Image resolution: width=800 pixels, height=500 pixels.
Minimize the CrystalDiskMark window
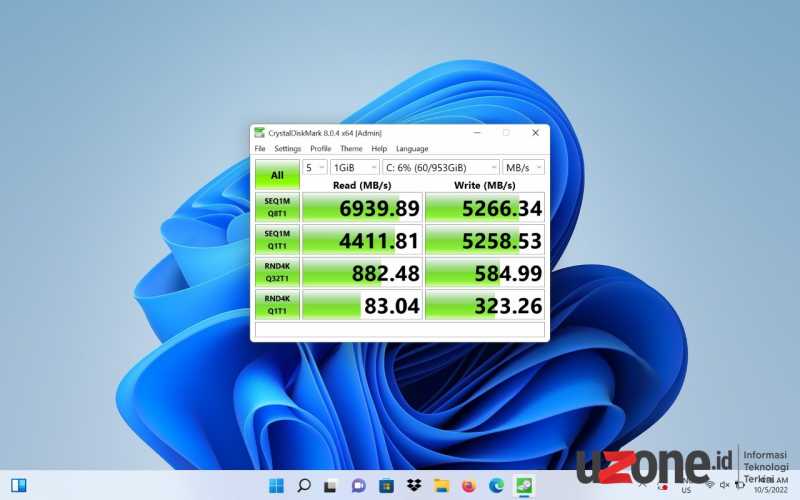(x=477, y=133)
